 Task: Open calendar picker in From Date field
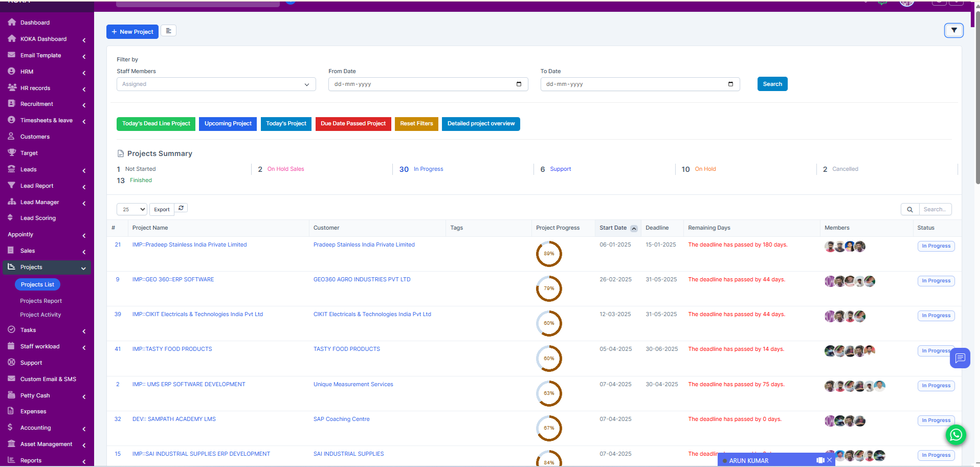[519, 84]
